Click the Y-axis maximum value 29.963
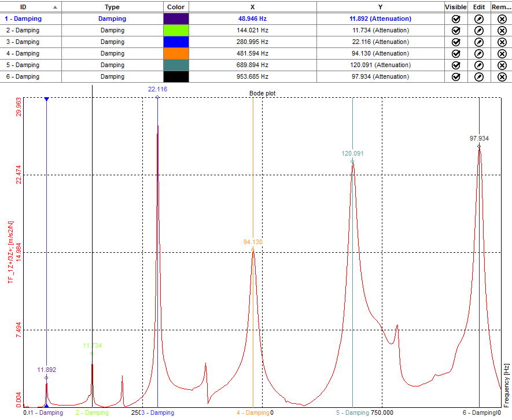Viewport: 512px width, 420px height. [19, 107]
